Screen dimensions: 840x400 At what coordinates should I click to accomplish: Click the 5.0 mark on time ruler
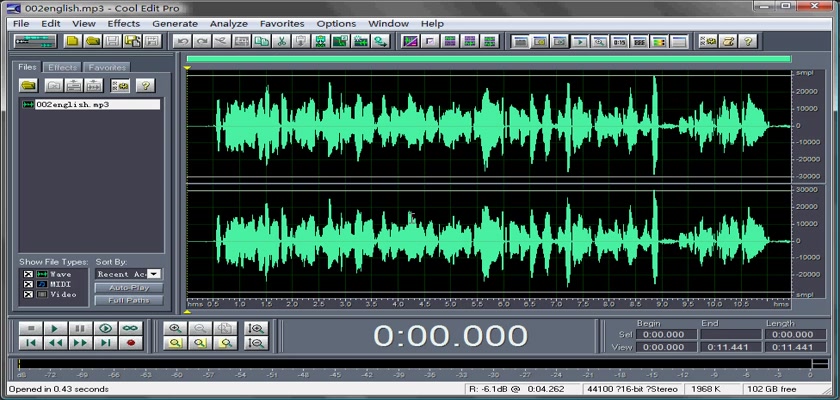(x=451, y=304)
